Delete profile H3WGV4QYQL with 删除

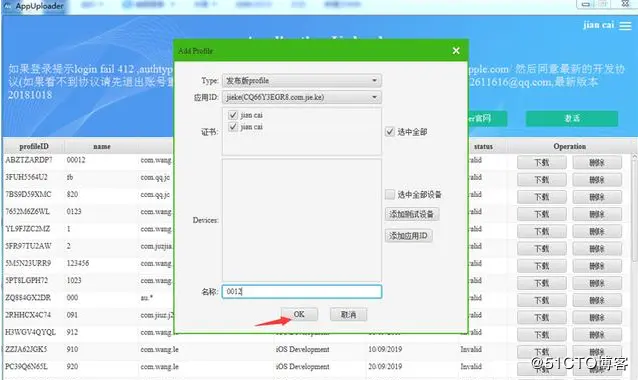click(597, 335)
